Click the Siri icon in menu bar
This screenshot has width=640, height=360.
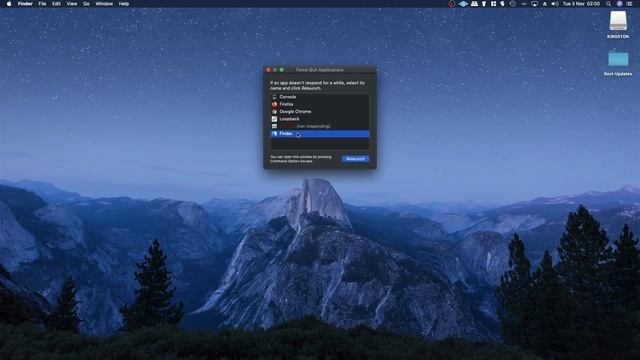coord(619,4)
